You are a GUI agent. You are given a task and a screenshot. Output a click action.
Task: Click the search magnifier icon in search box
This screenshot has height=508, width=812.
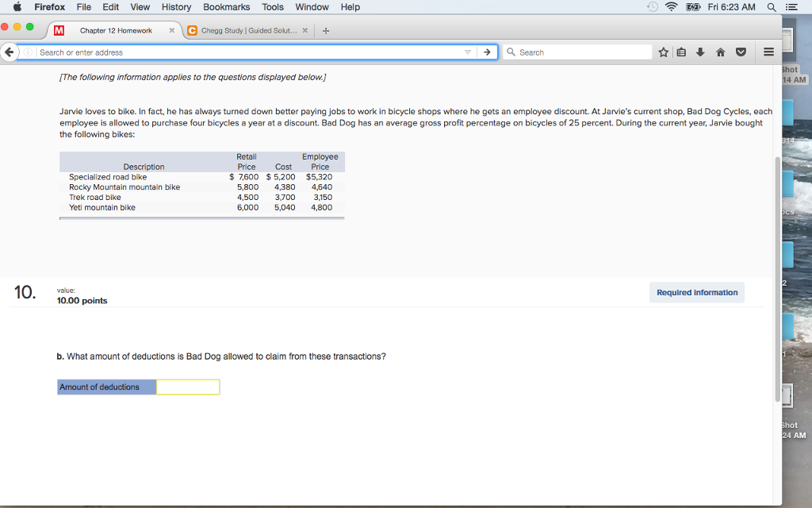click(511, 52)
